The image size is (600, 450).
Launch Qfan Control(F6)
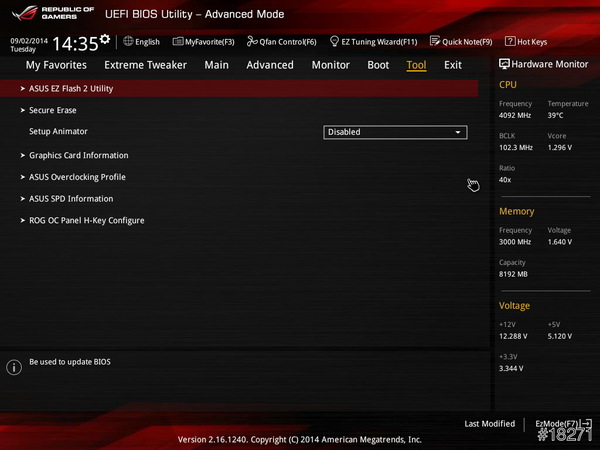282,42
